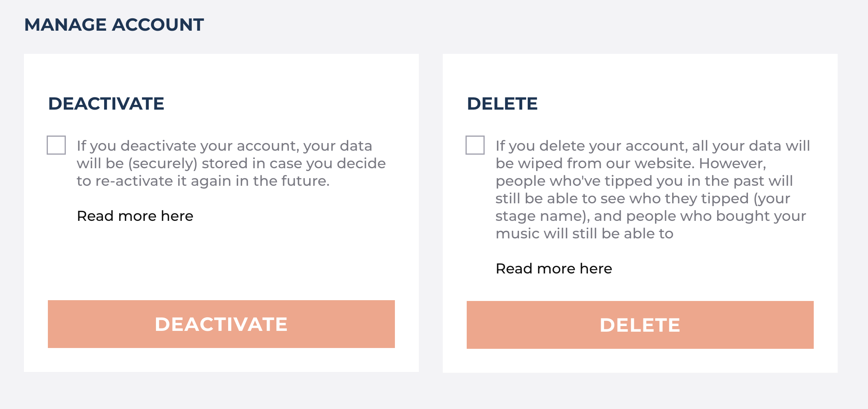The height and width of the screenshot is (409, 868).
Task: Follow "Read more here" in Delete card
Action: [x=554, y=269]
